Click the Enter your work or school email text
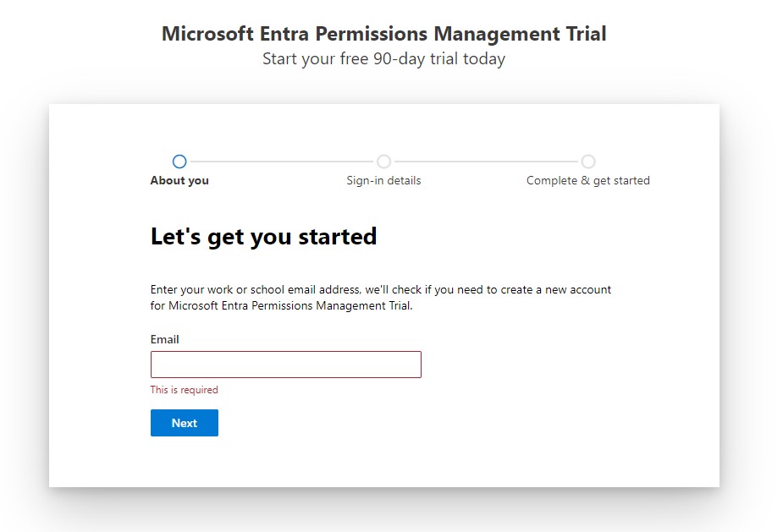This screenshot has height=532, width=783. click(380, 289)
